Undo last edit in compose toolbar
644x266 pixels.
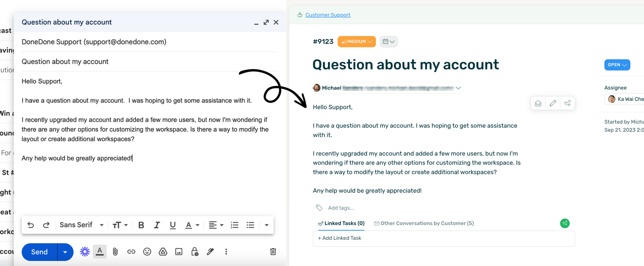31,225
